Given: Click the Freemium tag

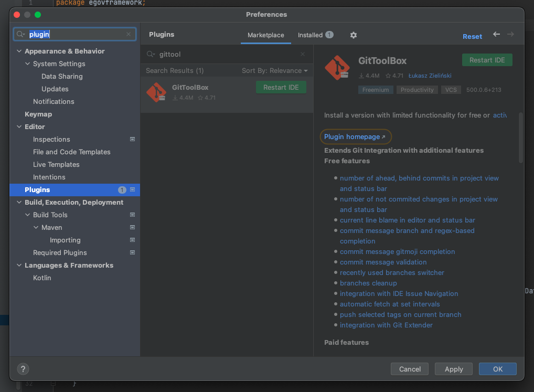Looking at the screenshot, I should [376, 90].
